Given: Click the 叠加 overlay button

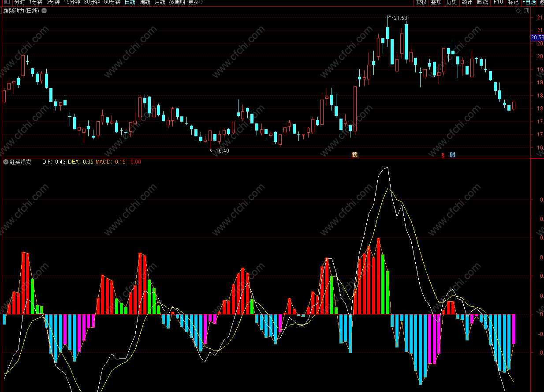Looking at the screenshot, I should (x=436, y=2).
